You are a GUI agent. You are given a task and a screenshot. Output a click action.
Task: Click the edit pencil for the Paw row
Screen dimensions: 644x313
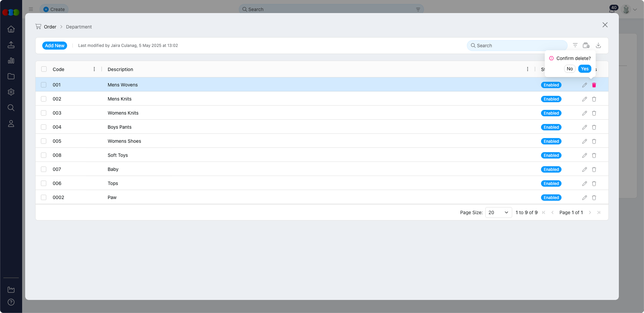pyautogui.click(x=584, y=198)
